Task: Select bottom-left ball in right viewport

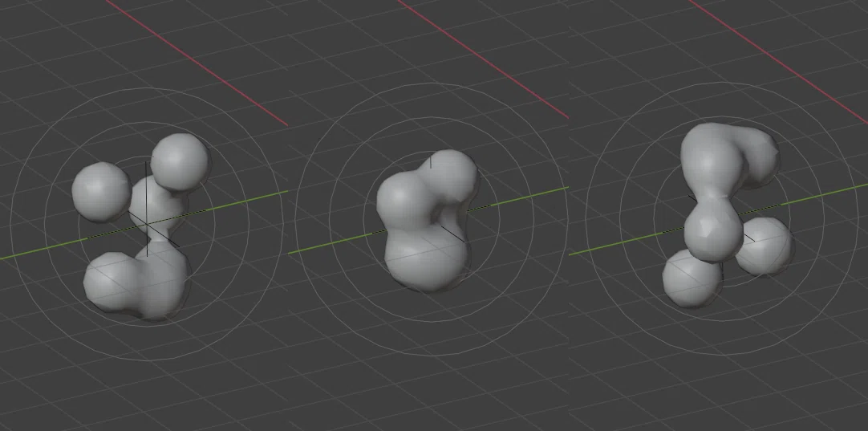Action: coord(692,279)
